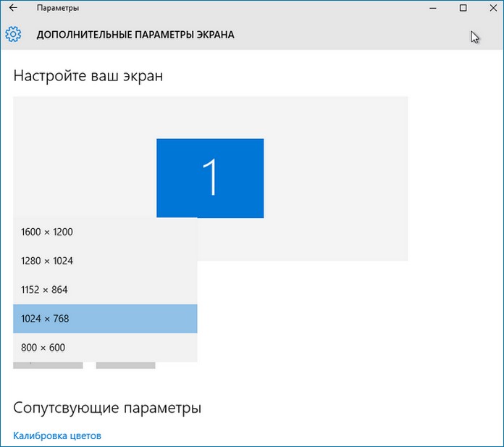The width and height of the screenshot is (504, 447).
Task: Select monitor 1 blue display tile
Action: [x=210, y=177]
